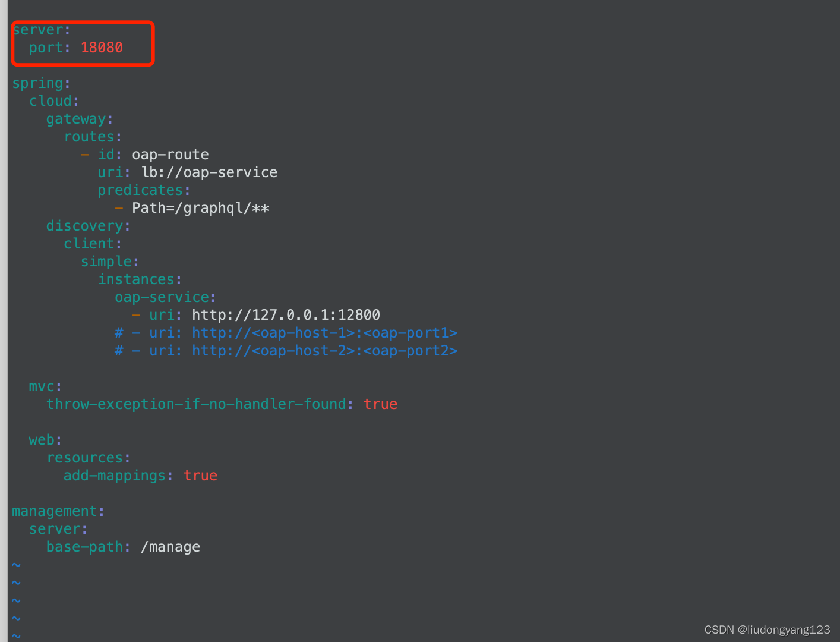Click the http://127.0.0.1:12800 URL
This screenshot has height=642, width=840.
(x=286, y=315)
